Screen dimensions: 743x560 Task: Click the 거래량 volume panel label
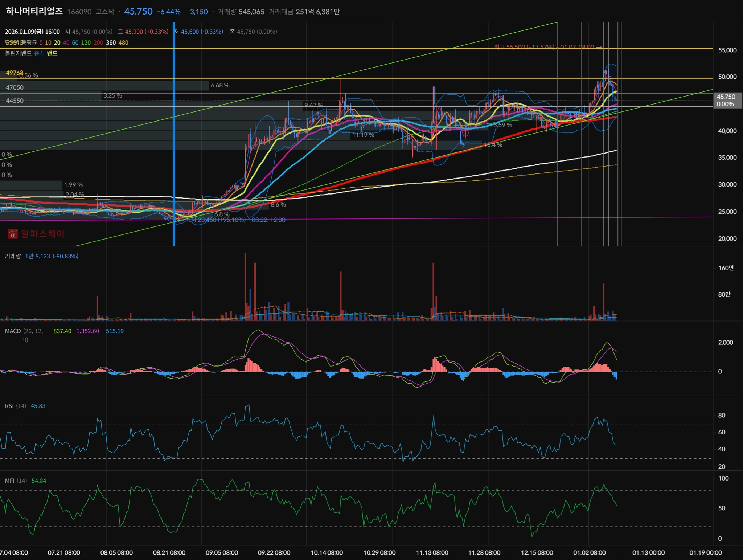13,256
